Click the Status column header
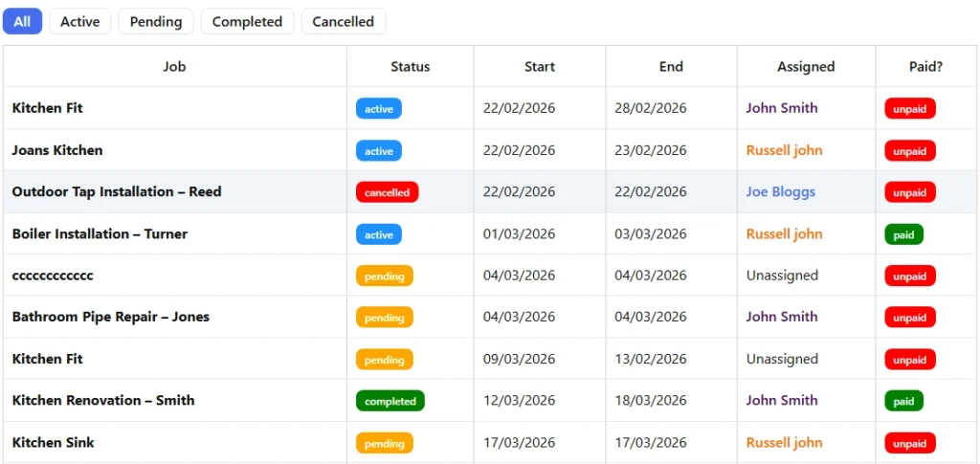Image resolution: width=980 pixels, height=464 pixels. tap(410, 66)
